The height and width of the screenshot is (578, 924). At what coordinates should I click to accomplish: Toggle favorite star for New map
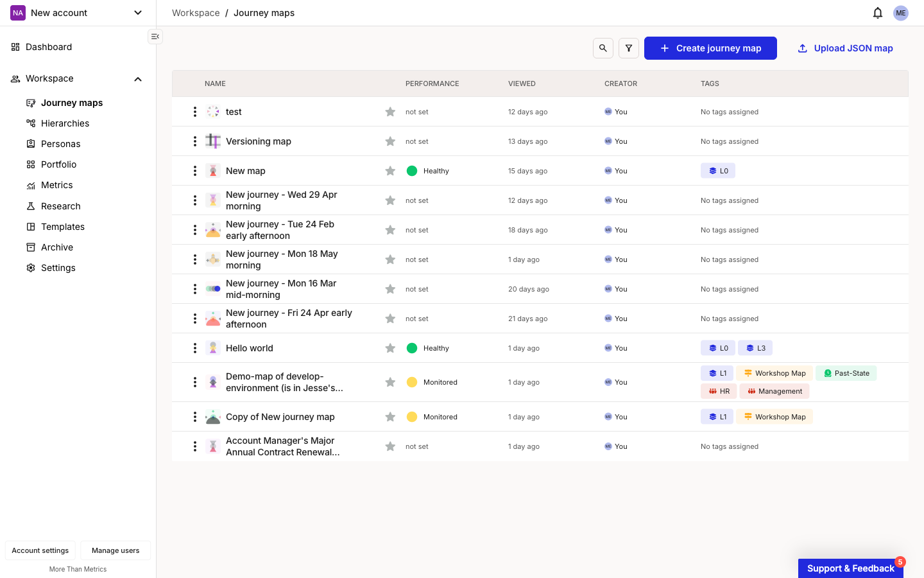pos(390,171)
